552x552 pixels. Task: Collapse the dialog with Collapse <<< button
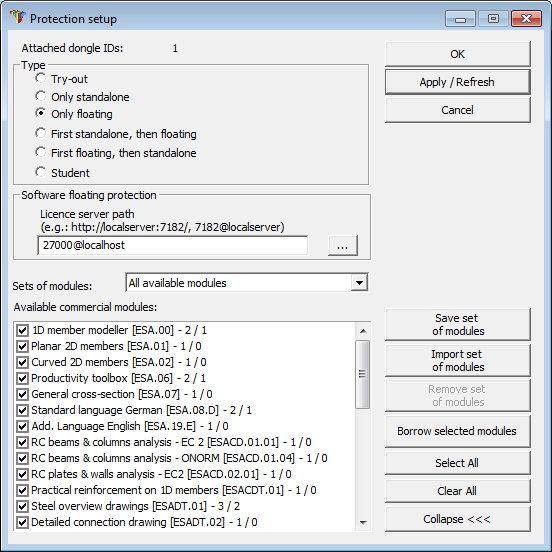(x=458, y=519)
